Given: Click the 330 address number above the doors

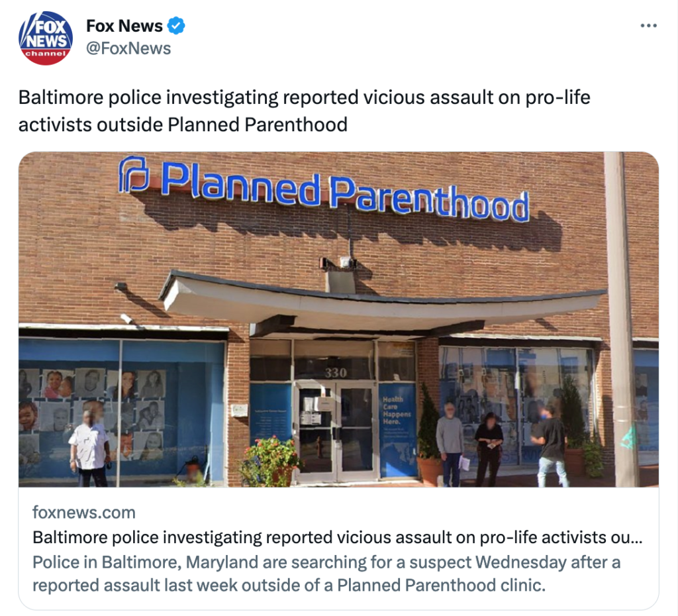Looking at the screenshot, I should [x=336, y=372].
